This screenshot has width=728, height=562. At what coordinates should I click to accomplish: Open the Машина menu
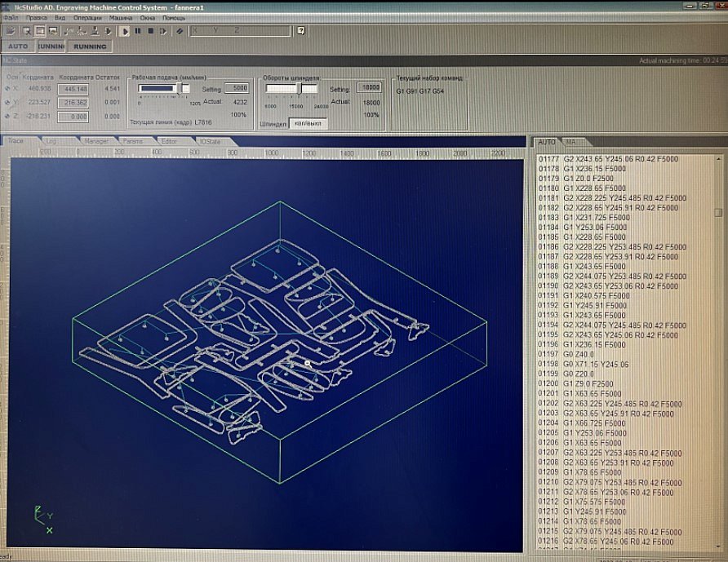point(121,17)
